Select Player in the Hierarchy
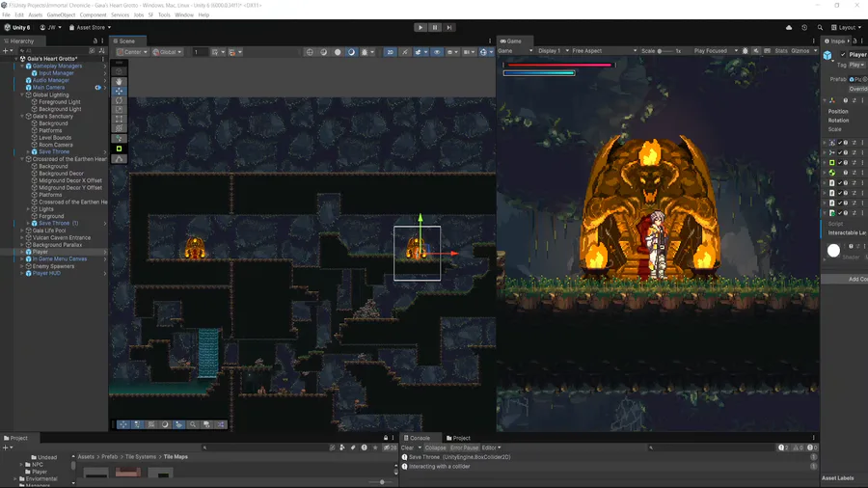Screen dimensions: 868x488 [x=40, y=252]
